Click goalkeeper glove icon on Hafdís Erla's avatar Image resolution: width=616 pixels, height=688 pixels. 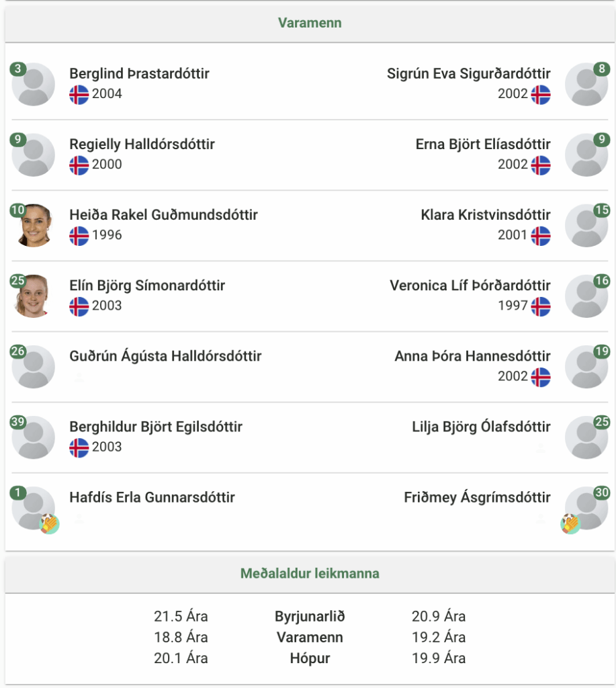click(50, 524)
